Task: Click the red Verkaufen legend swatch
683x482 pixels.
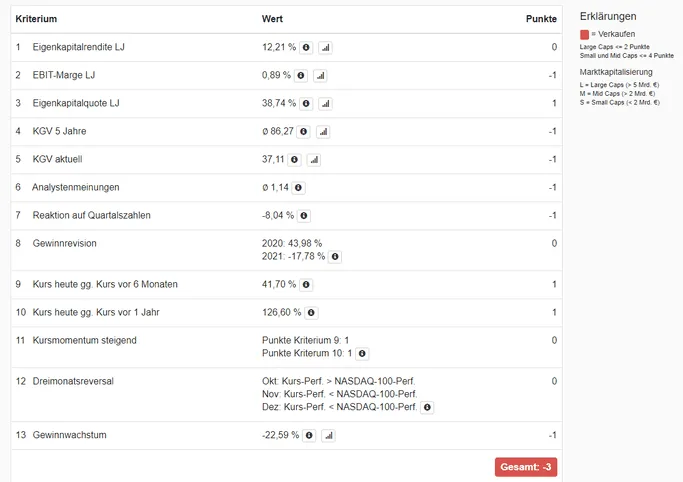Action: 585,34
